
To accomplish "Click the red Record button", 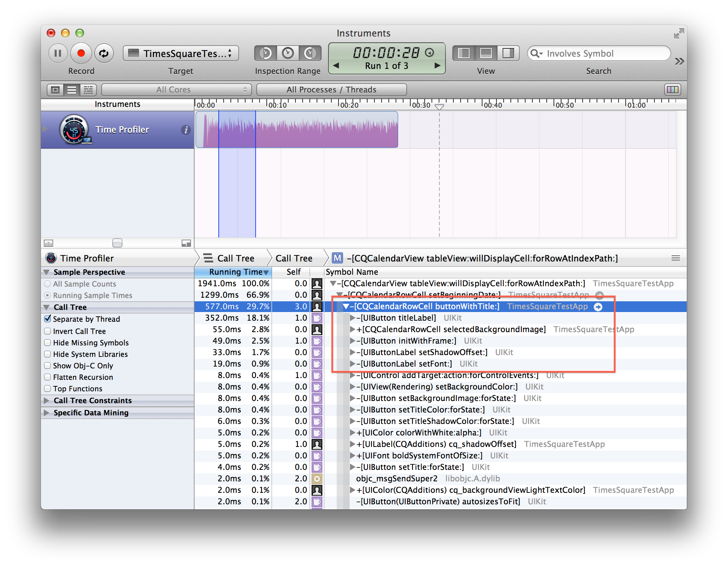I will (x=81, y=53).
